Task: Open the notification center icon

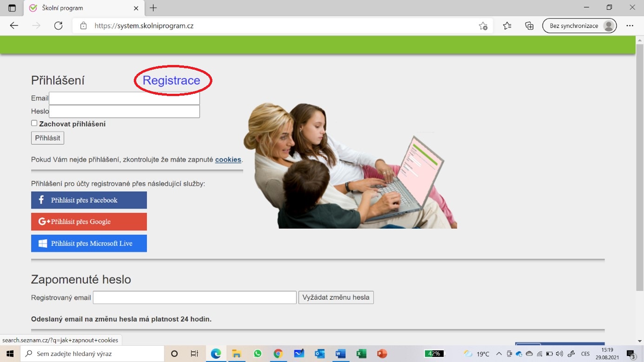Action: pyautogui.click(x=631, y=354)
